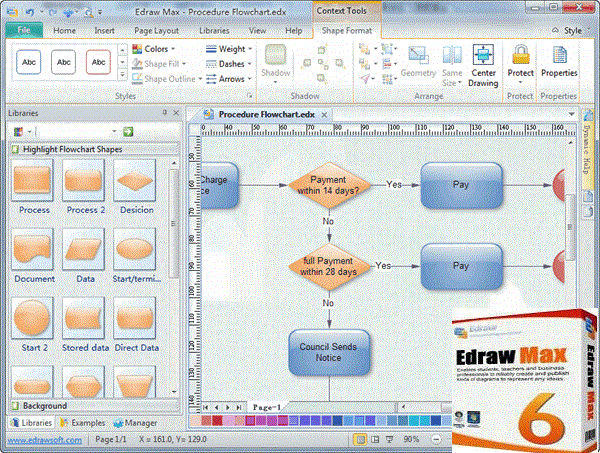Click zoom out minus button in status bar
This screenshot has width=600, height=453.
click(436, 439)
